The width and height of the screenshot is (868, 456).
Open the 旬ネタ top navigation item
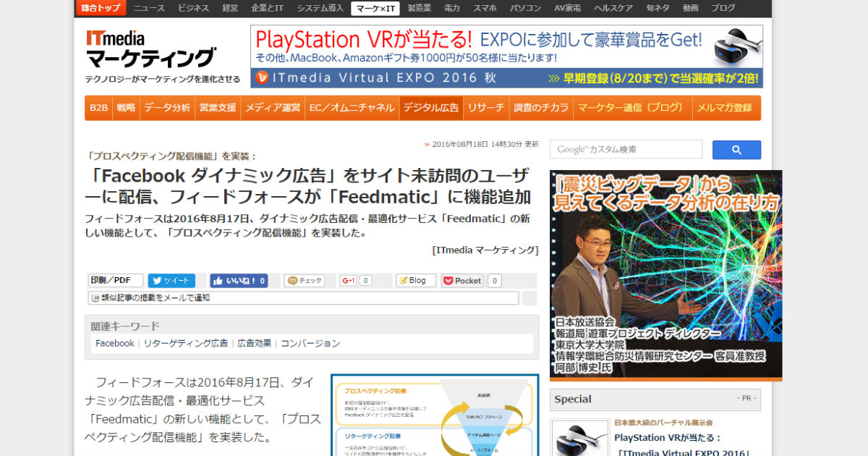click(x=658, y=8)
